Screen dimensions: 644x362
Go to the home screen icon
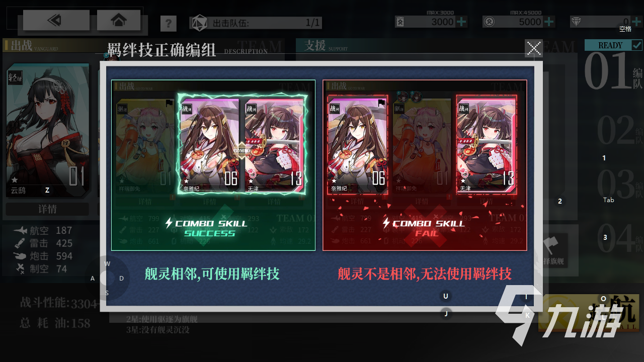point(119,20)
